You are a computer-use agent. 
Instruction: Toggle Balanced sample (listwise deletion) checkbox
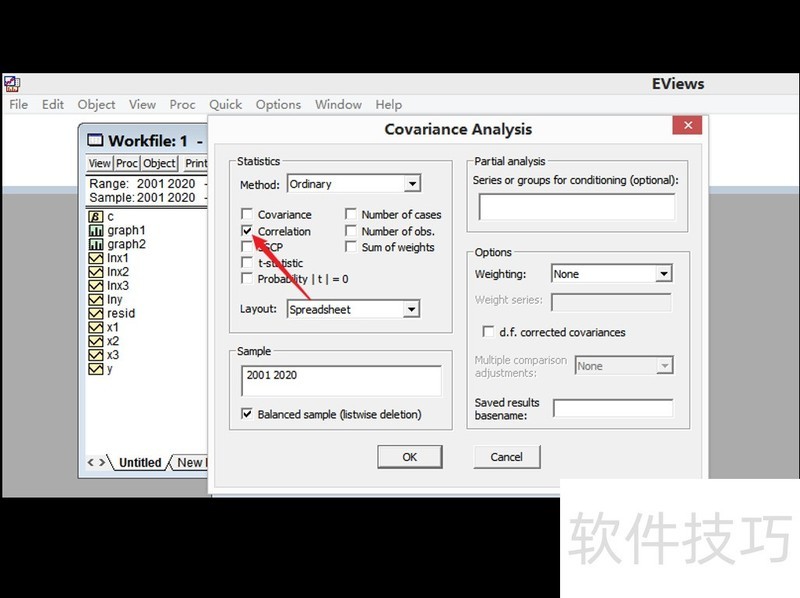pos(247,414)
